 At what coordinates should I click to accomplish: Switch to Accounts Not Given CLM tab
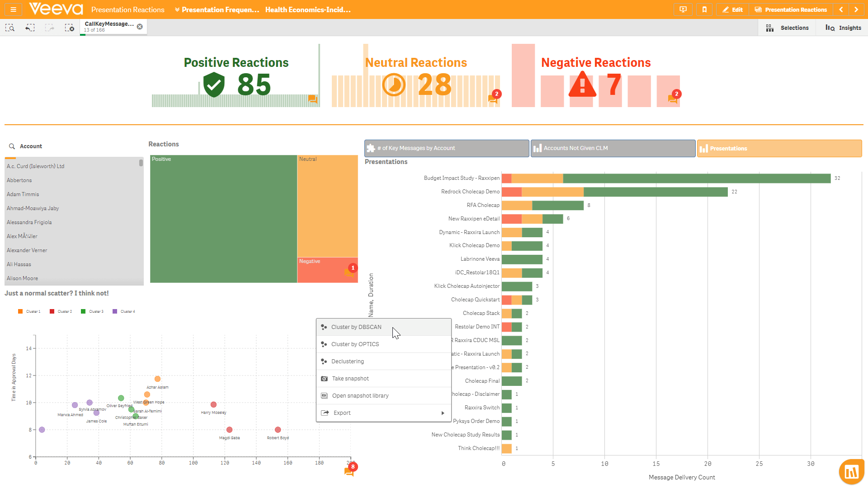click(613, 148)
